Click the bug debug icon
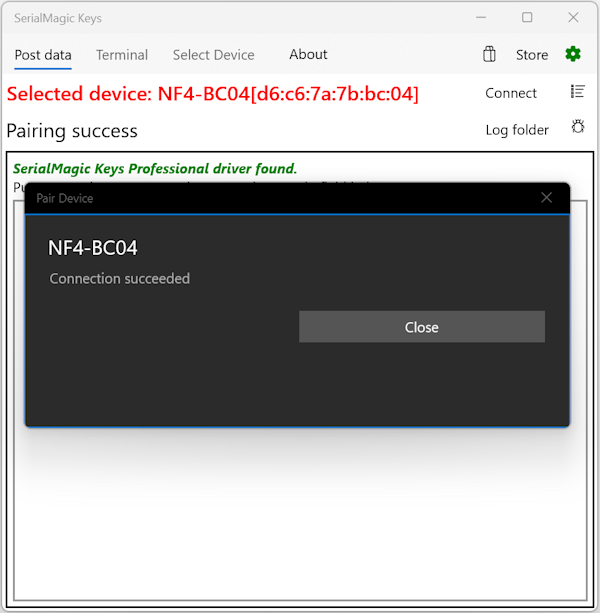 pyautogui.click(x=578, y=127)
